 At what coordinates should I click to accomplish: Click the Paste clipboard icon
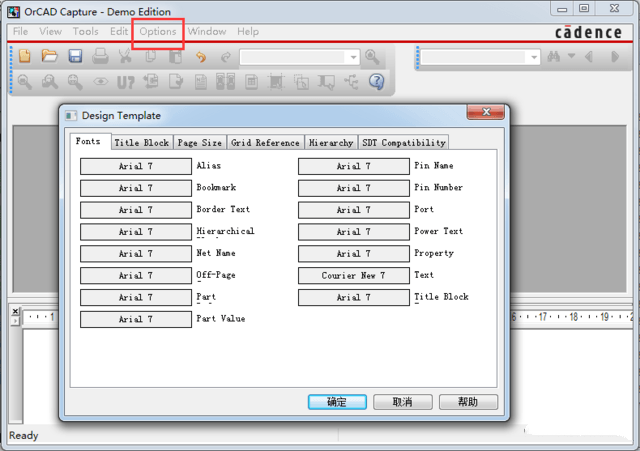click(176, 56)
